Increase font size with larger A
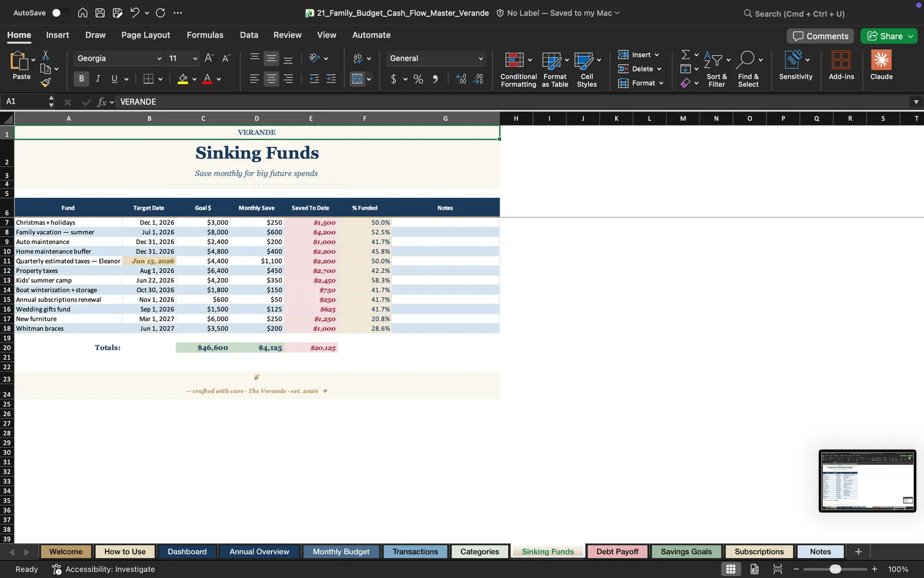 (x=209, y=58)
